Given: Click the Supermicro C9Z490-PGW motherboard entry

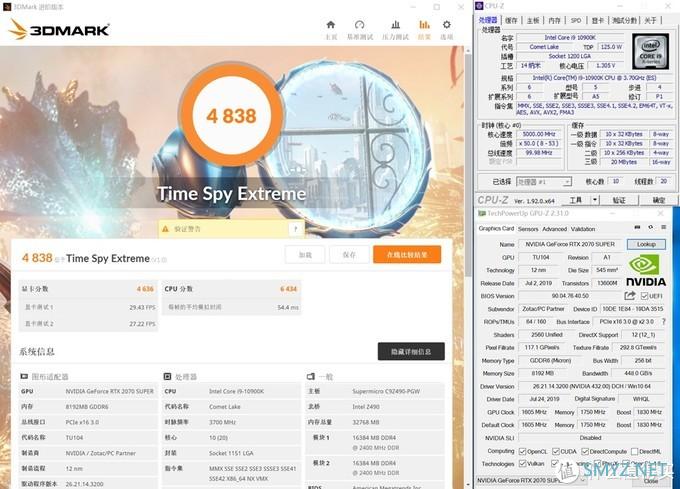Looking at the screenshot, I should point(386,391).
